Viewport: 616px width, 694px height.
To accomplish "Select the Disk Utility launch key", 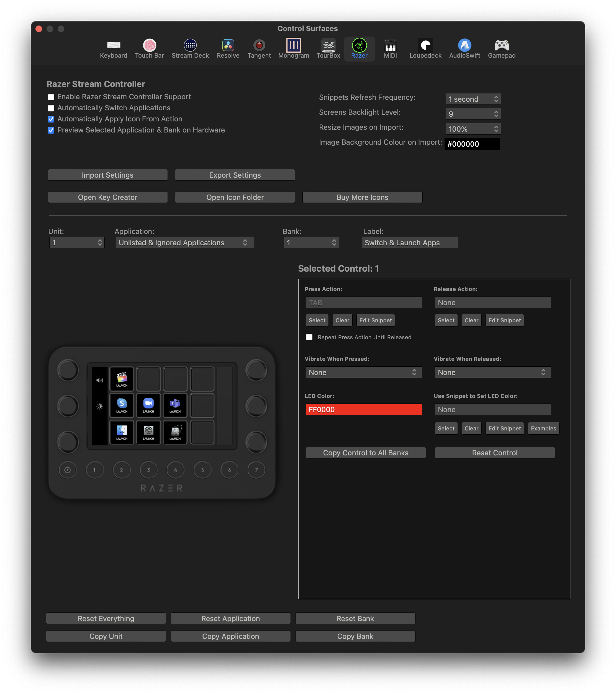I will pos(175,432).
